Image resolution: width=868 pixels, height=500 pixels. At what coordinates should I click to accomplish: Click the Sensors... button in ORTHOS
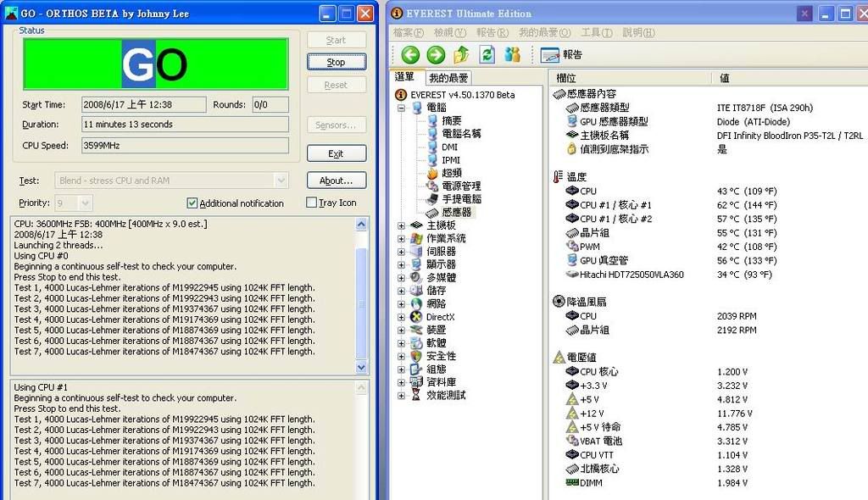(337, 125)
